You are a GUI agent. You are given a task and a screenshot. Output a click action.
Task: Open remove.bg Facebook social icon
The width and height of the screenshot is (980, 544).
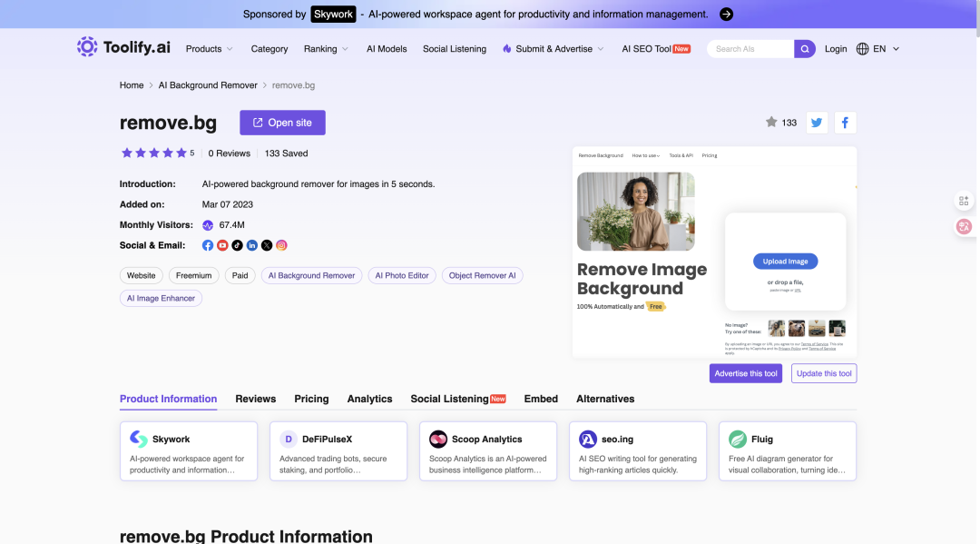point(208,245)
